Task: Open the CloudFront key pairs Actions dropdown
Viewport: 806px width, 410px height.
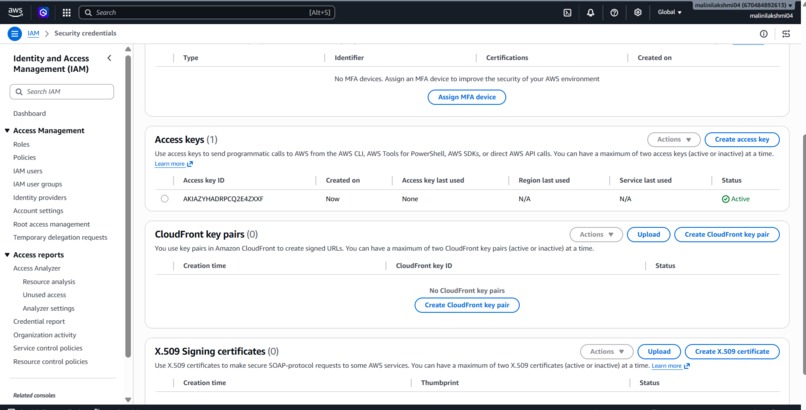Action: [596, 234]
